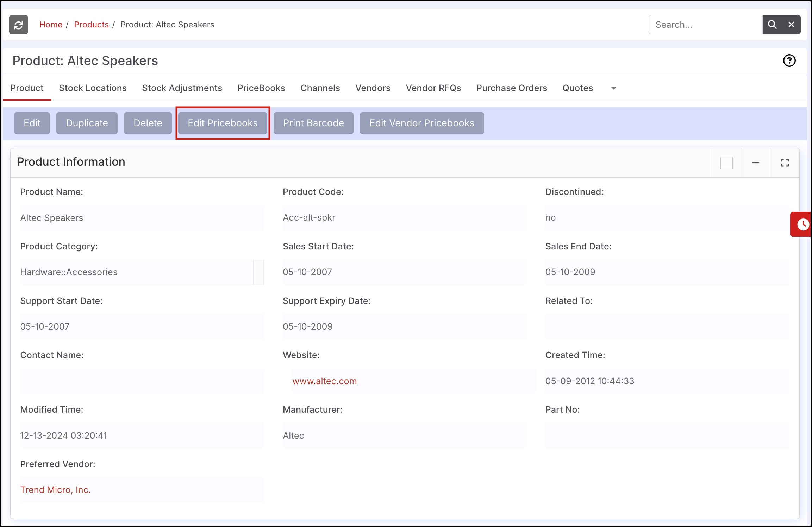The image size is (812, 527).
Task: Switch to the Quotes tab
Action: coord(578,88)
